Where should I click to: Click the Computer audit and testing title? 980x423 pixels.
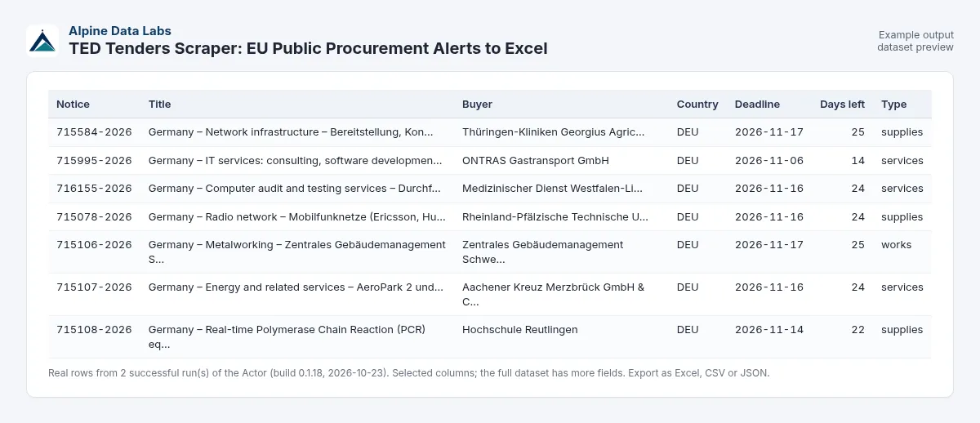click(x=294, y=189)
